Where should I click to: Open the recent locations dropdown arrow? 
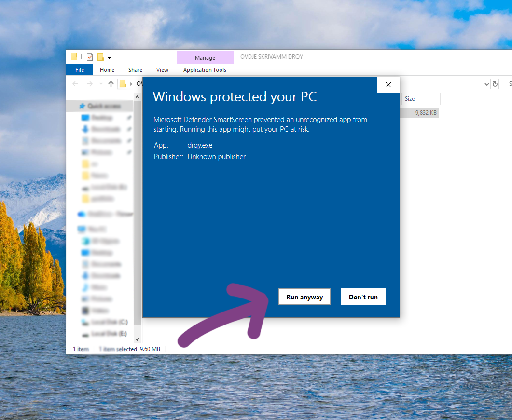coord(100,84)
